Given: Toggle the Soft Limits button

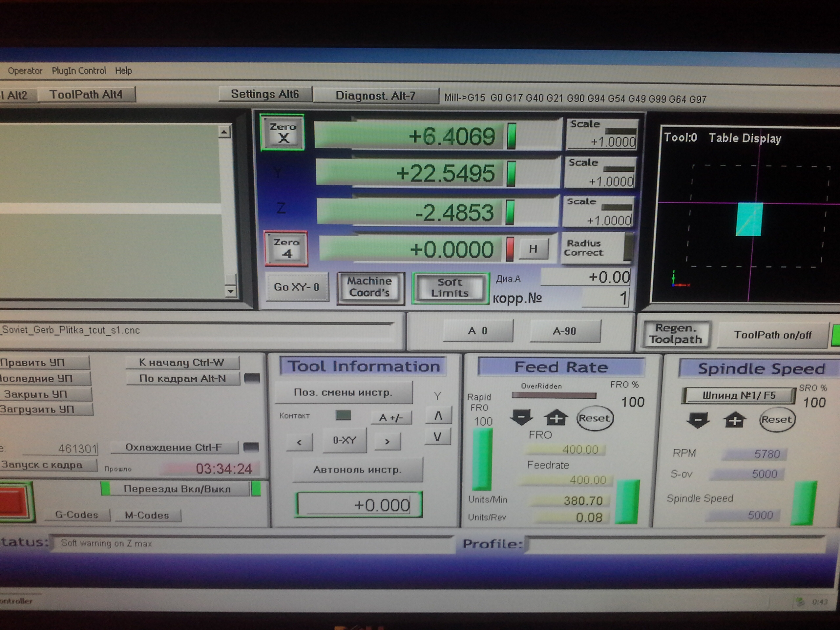Looking at the screenshot, I should point(450,288).
